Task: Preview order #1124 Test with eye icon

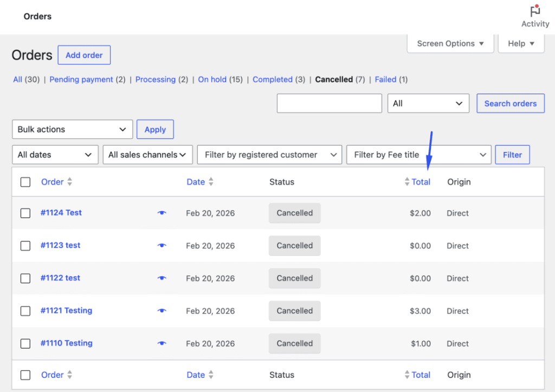Action: click(162, 213)
